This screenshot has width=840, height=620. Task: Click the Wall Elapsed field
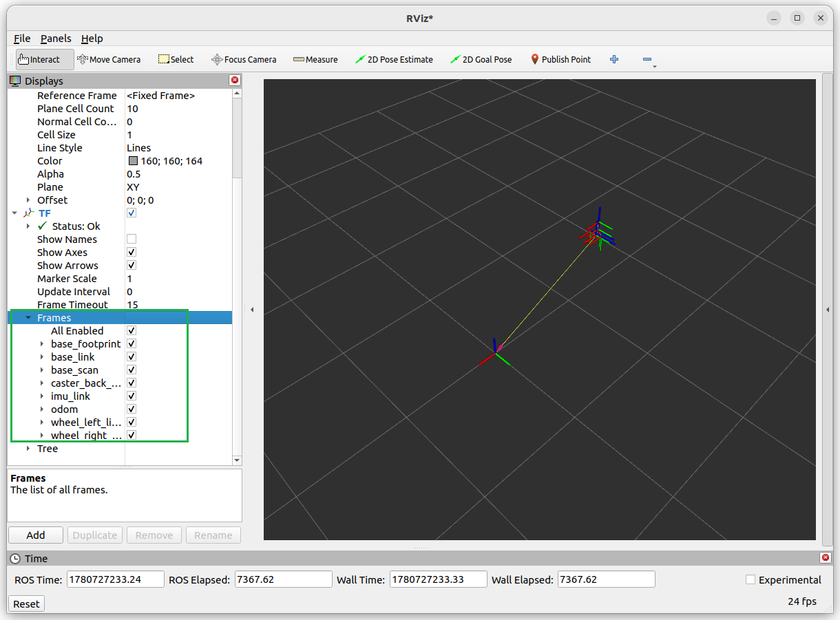coord(607,579)
